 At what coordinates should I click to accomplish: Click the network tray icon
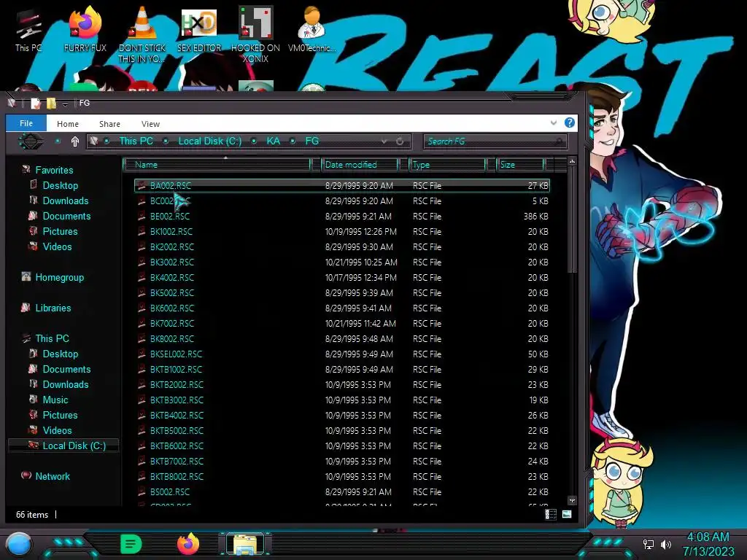pyautogui.click(x=648, y=544)
